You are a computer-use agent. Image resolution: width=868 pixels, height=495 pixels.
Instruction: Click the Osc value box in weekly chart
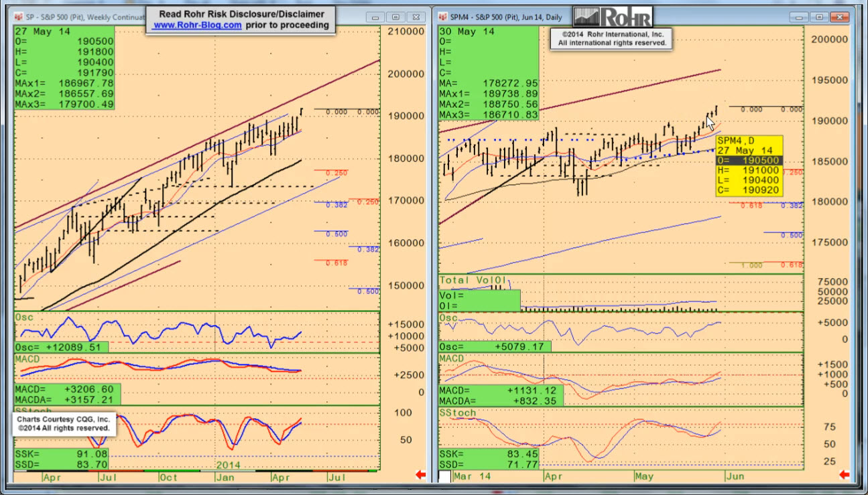pyautogui.click(x=61, y=348)
